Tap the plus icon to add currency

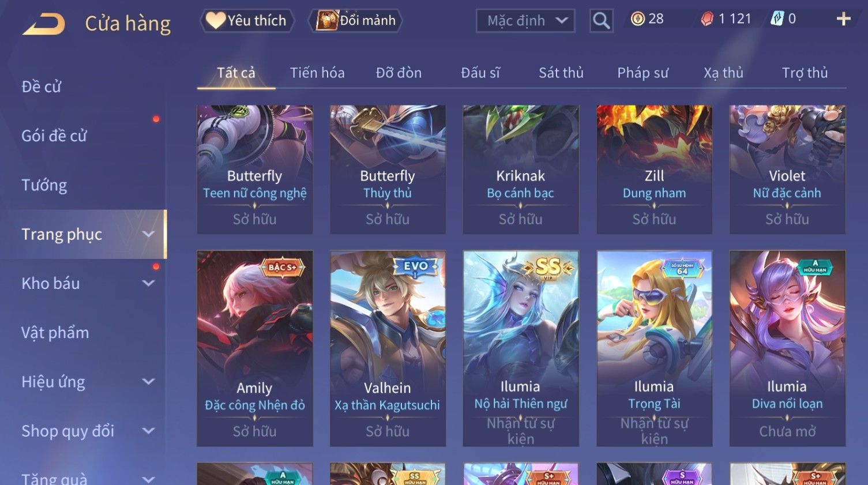pos(843,19)
